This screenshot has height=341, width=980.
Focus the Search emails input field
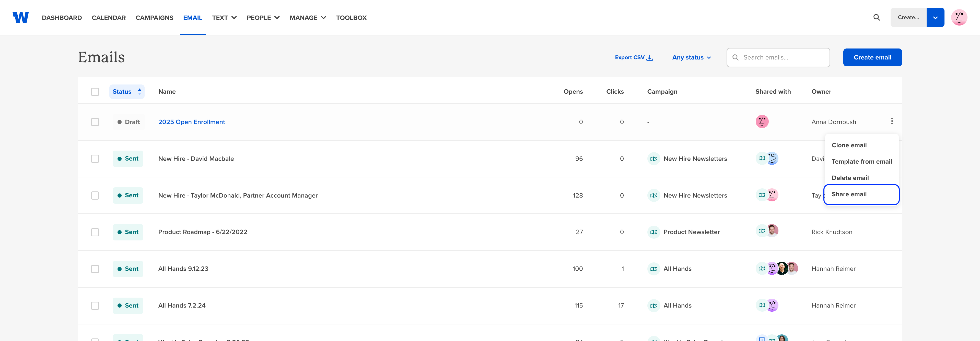coord(778,57)
